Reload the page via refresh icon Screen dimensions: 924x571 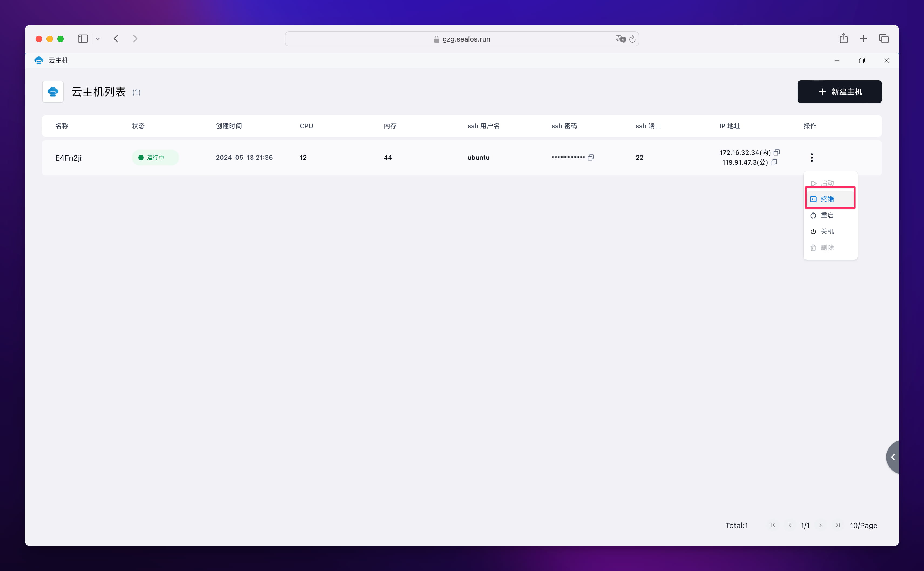[632, 39]
